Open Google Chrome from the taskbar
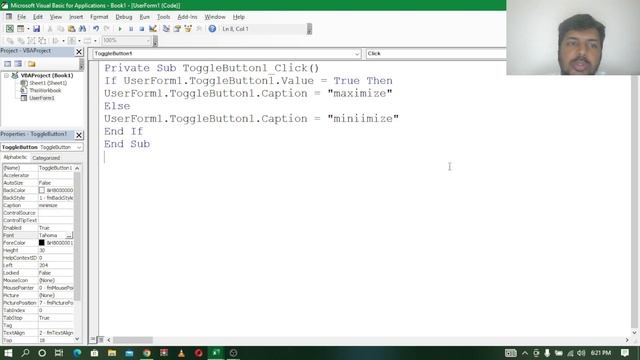Screen dimensions: 640x360 tap(147, 353)
